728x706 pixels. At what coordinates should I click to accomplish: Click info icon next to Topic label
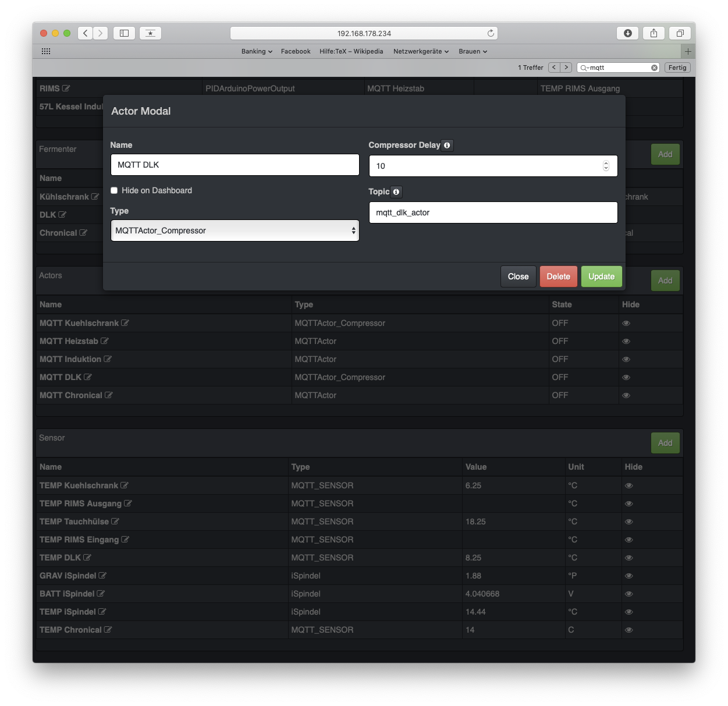[396, 192]
